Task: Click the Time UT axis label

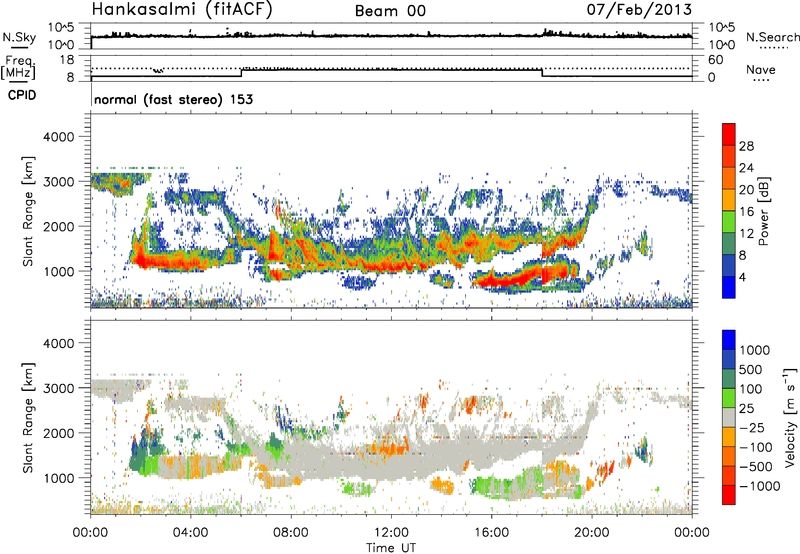Action: point(391,548)
